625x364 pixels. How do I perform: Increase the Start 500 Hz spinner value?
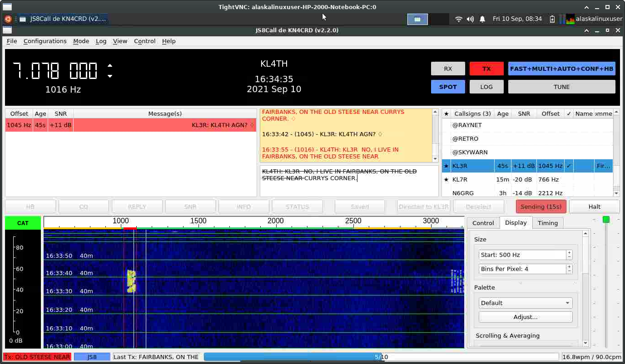570,252
